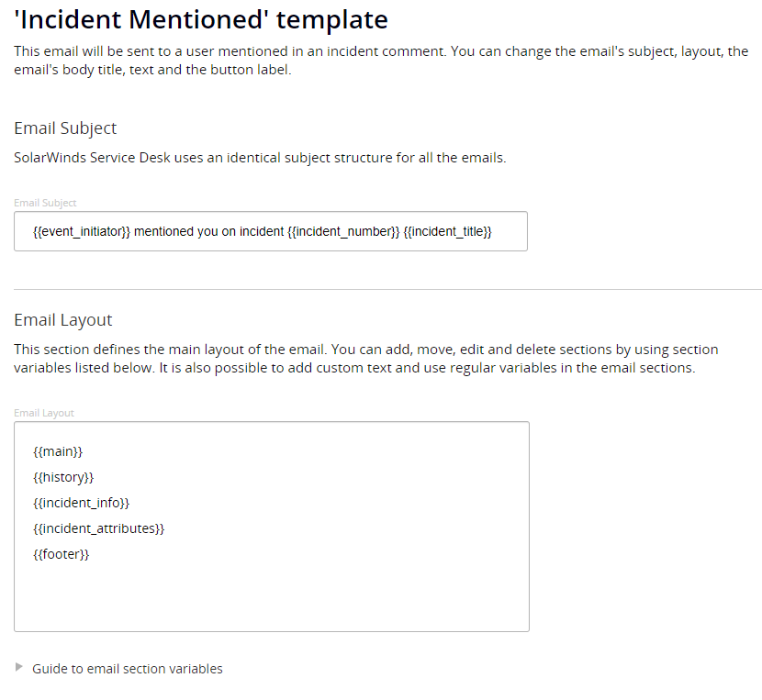This screenshot has height=700, width=762.
Task: Click the 'Email Layout' section heading
Action: tap(63, 320)
